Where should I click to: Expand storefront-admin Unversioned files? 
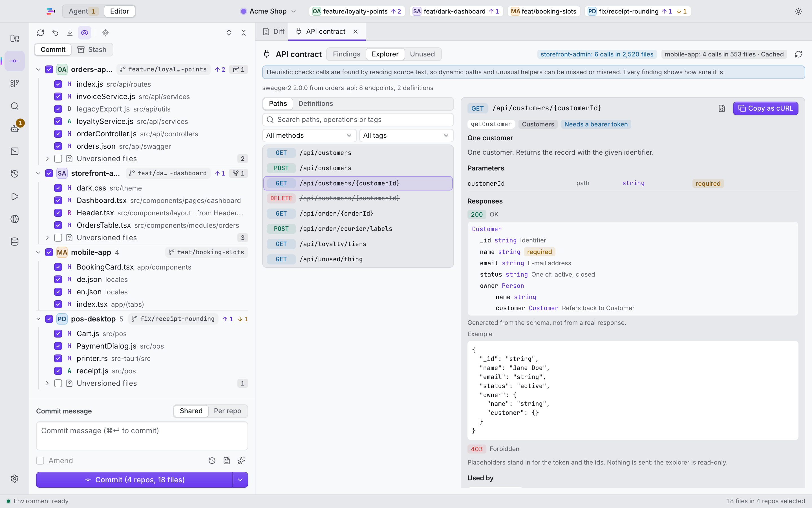point(47,238)
